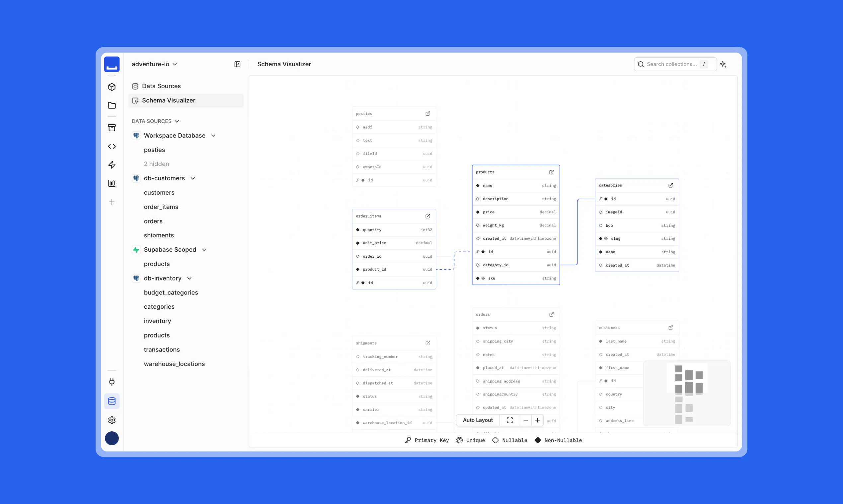Screen dimensions: 843x504
Task: Open the Data Sources menu item
Action: point(186,86)
